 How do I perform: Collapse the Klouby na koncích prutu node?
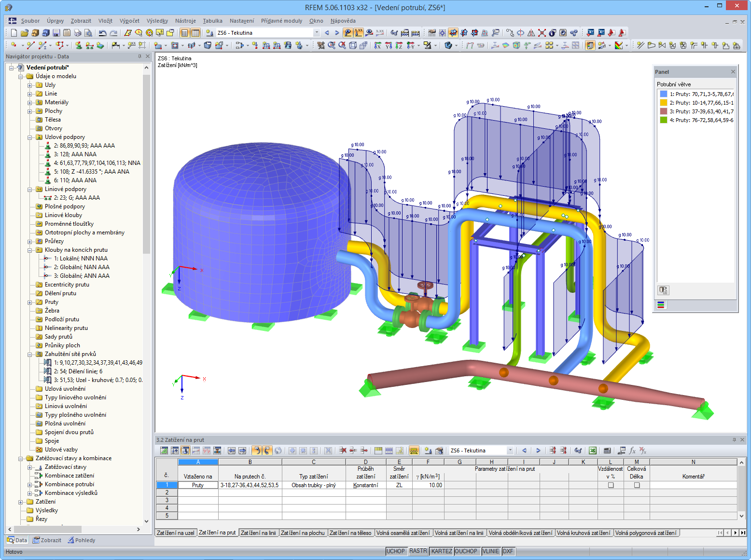[x=30, y=250]
